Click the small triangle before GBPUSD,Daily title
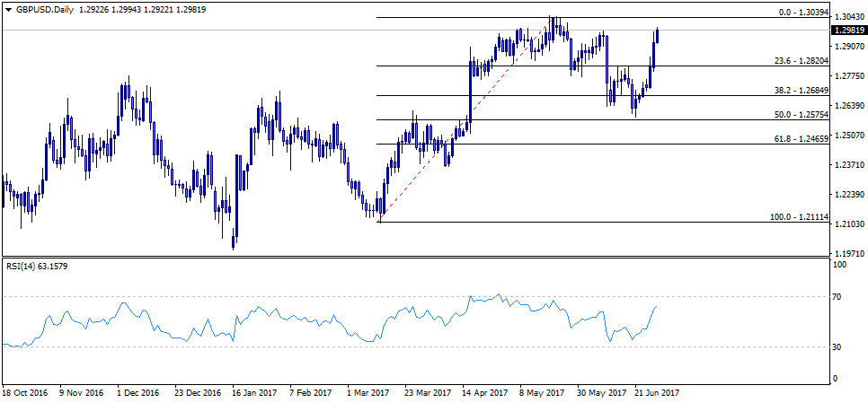The width and height of the screenshot is (868, 403). coord(7,8)
